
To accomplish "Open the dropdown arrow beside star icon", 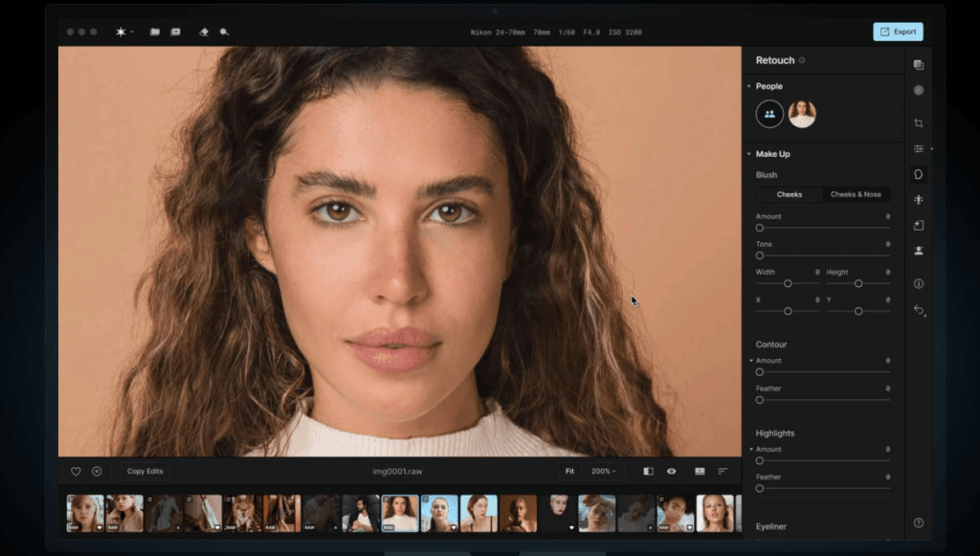I will pyautogui.click(x=132, y=32).
